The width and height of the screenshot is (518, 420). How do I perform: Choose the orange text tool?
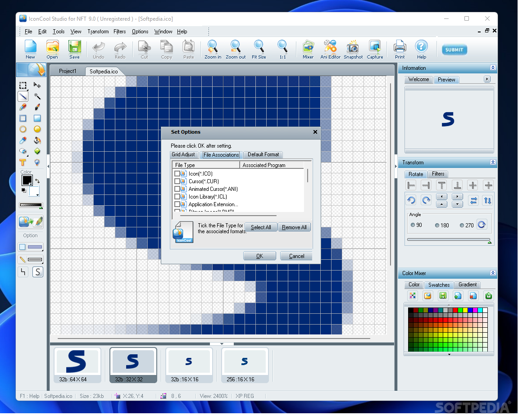coord(23,162)
